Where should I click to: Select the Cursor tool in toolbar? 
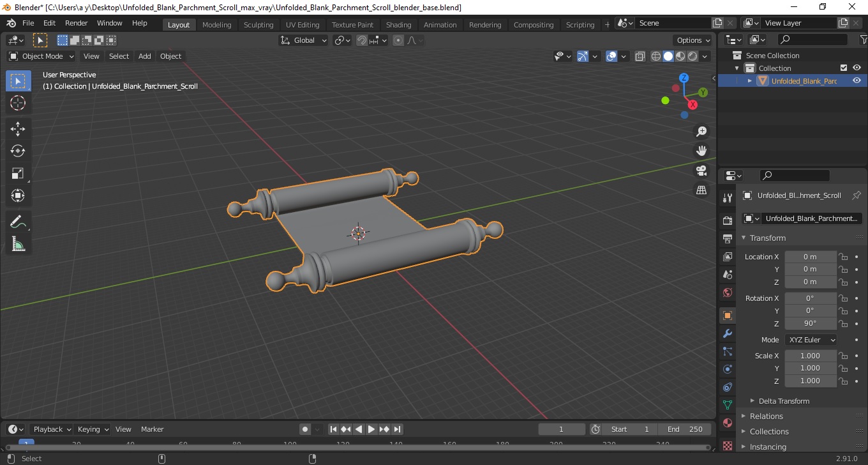tap(18, 103)
